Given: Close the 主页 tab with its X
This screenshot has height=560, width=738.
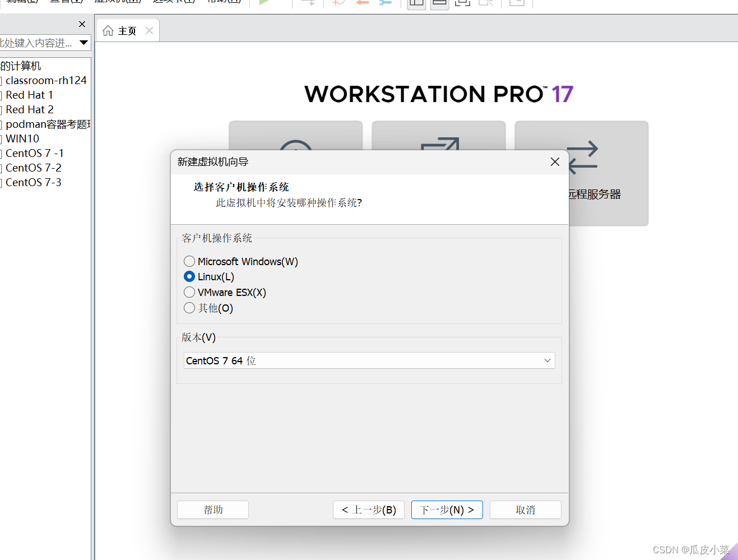Looking at the screenshot, I should (149, 30).
